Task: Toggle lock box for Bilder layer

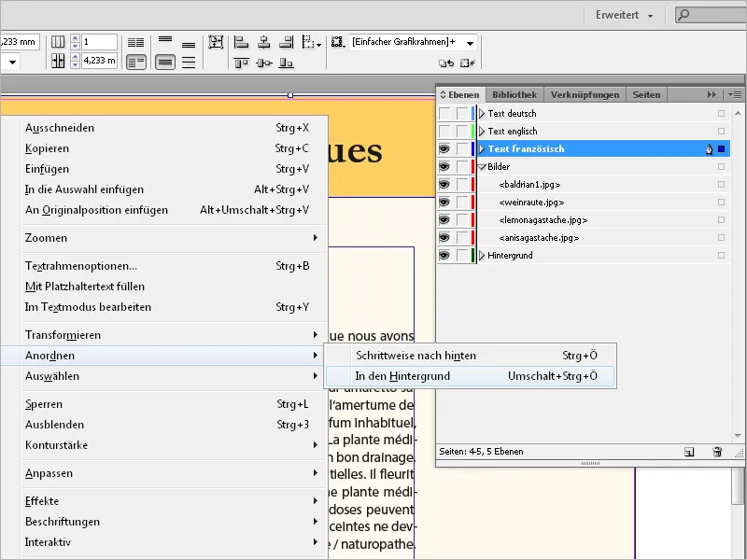Action: coord(462,167)
